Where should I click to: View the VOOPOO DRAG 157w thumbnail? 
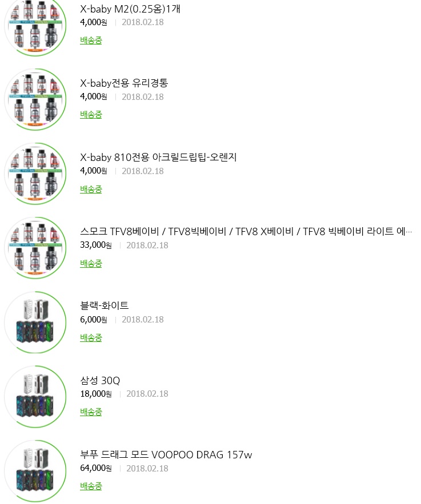(35, 471)
